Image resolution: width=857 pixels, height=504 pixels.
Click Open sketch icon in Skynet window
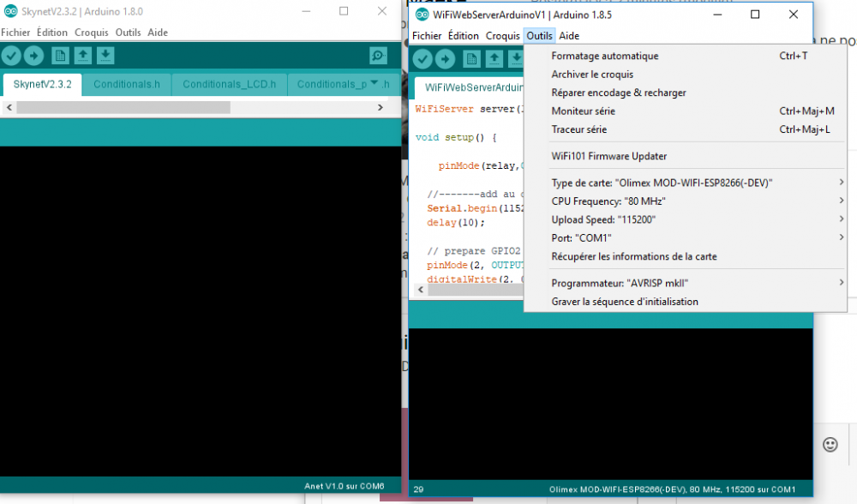click(x=83, y=55)
